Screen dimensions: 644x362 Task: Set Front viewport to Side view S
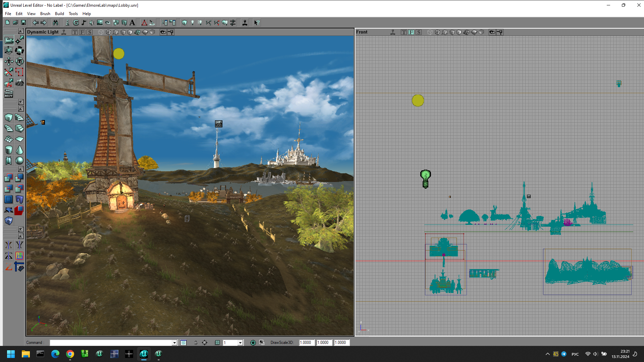[418, 32]
